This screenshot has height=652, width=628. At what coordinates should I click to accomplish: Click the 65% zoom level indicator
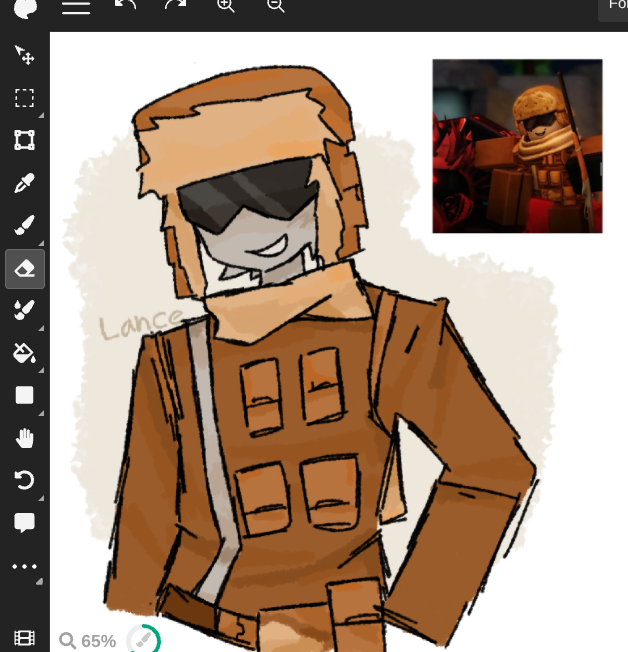[x=87, y=641]
